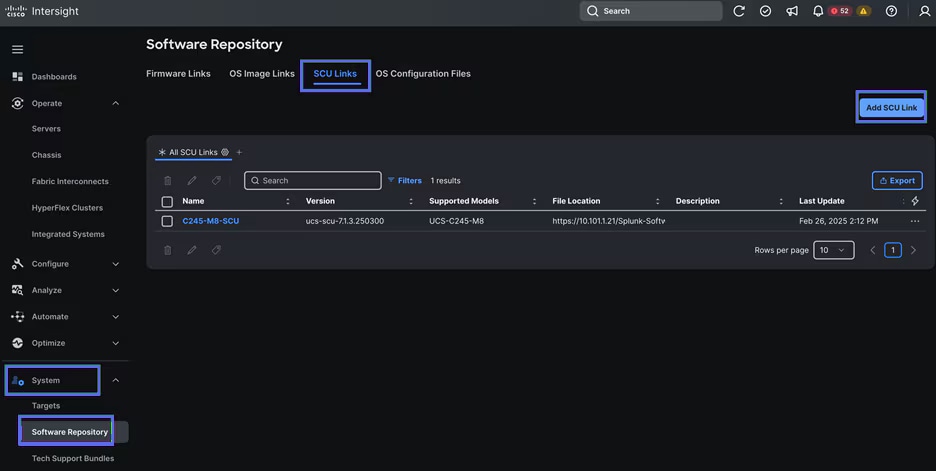This screenshot has width=936, height=471.
Task: Click the Cisco Intersight logo
Action: click(x=42, y=11)
